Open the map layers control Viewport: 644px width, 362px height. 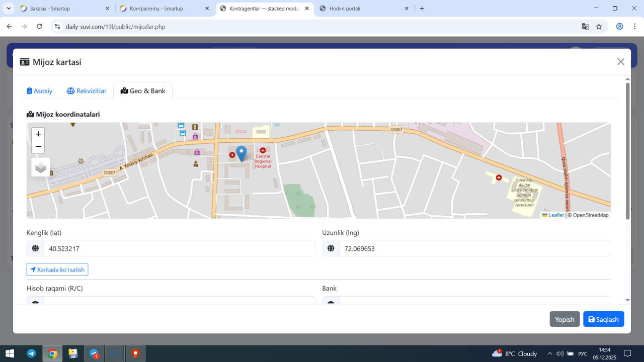(x=41, y=167)
